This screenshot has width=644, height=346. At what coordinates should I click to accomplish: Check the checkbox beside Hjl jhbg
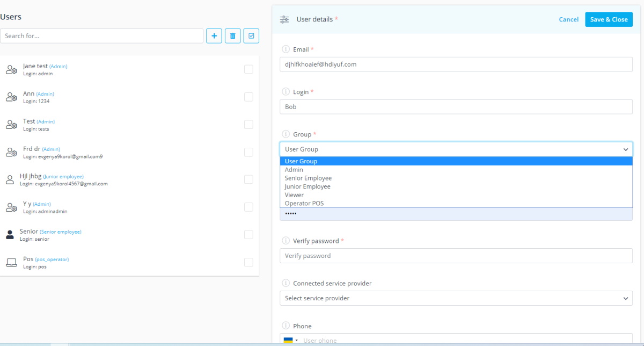point(248,179)
